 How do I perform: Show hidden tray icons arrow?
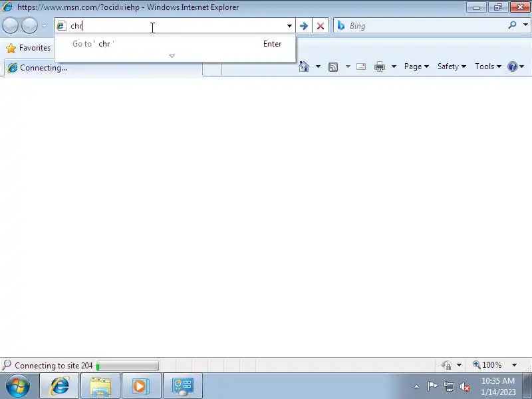click(x=417, y=386)
